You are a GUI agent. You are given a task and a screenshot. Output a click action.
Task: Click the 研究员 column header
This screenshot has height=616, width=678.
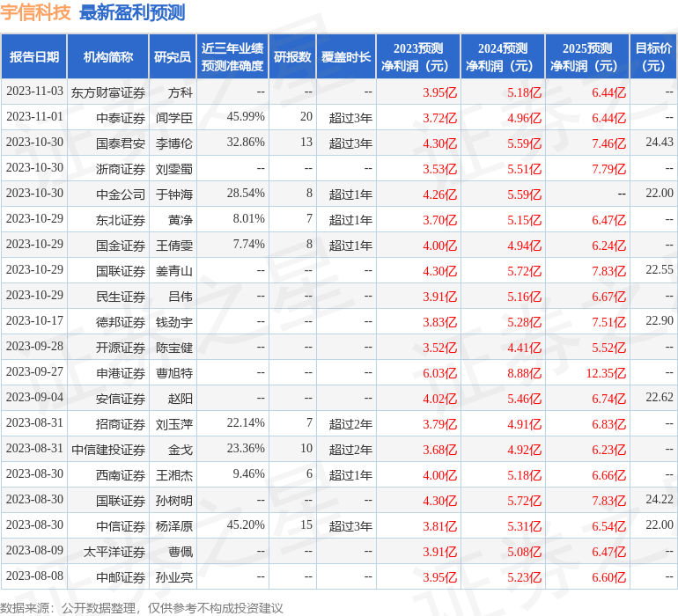(173, 56)
